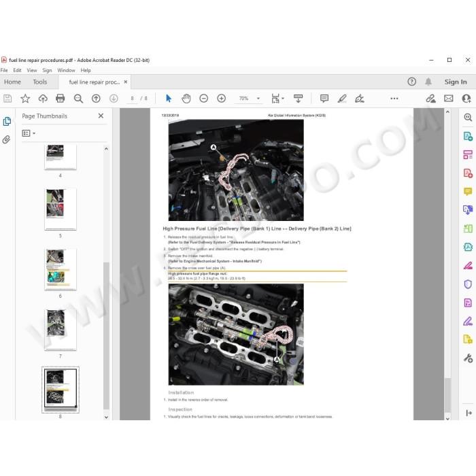Open Create PDF tool
Screen dimensions: 476x476
(468, 173)
